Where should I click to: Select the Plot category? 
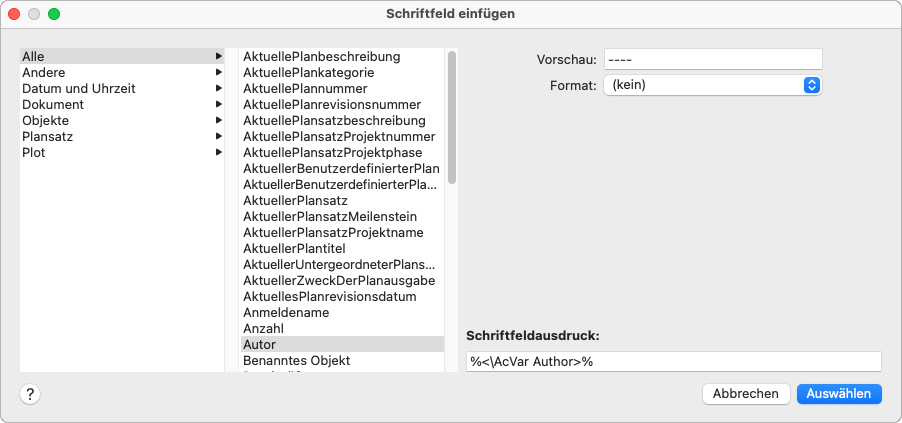[x=34, y=153]
